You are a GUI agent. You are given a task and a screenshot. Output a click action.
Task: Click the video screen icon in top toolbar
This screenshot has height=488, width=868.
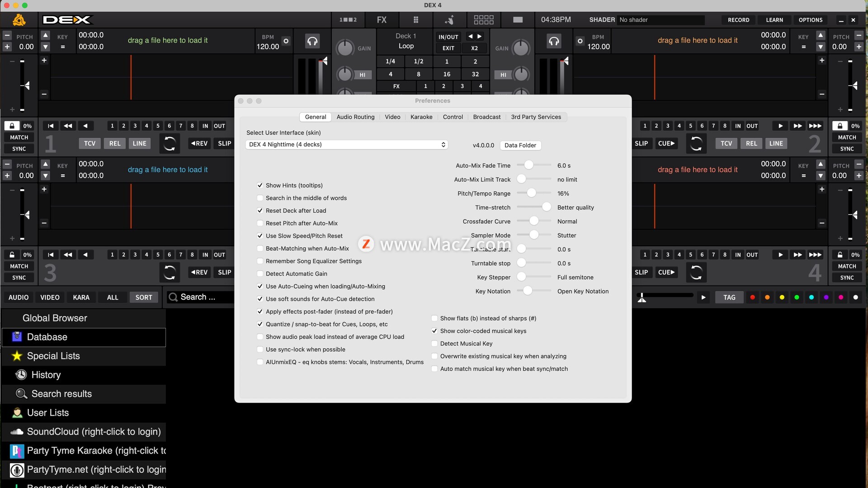point(518,19)
